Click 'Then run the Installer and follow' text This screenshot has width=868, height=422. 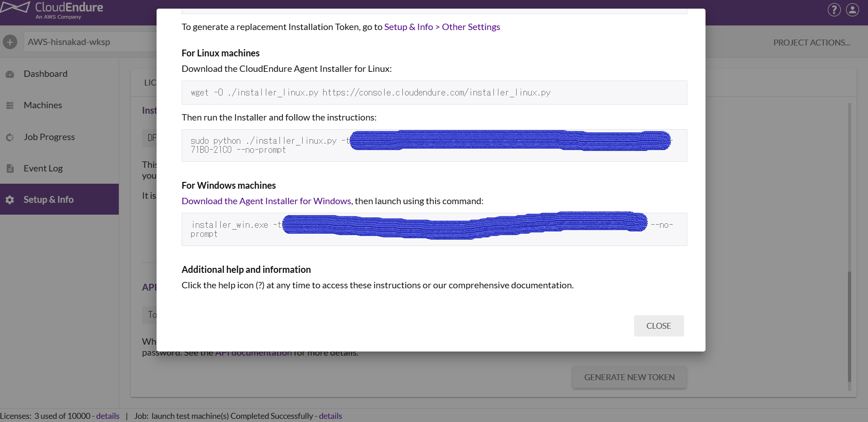point(279,117)
